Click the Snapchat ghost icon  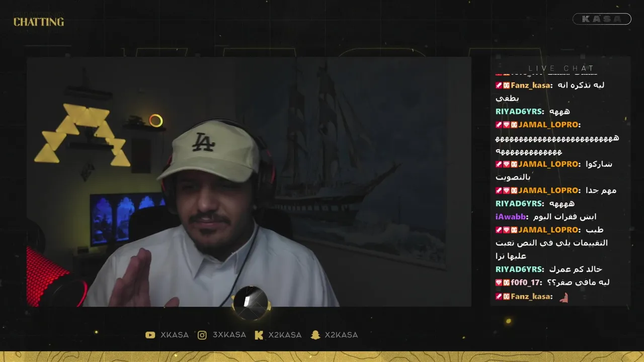click(x=315, y=335)
